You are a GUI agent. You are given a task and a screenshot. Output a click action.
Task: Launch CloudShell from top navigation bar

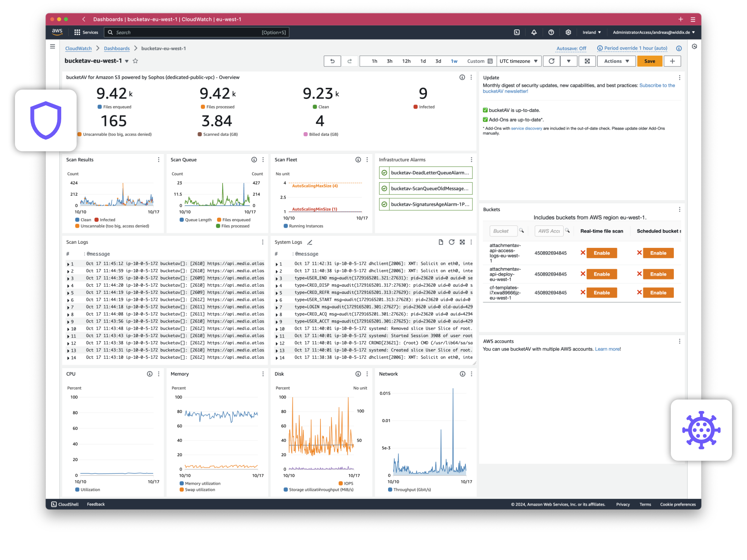pos(517,32)
